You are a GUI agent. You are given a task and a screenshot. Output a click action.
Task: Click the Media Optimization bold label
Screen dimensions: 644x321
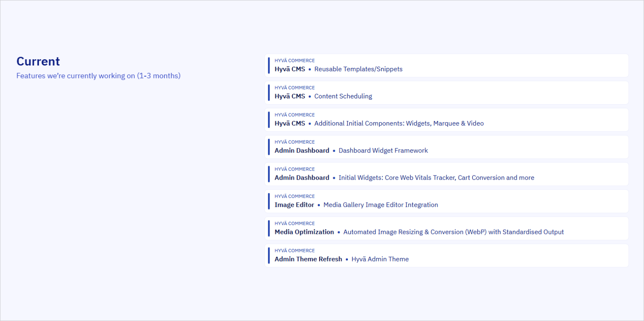(x=304, y=232)
